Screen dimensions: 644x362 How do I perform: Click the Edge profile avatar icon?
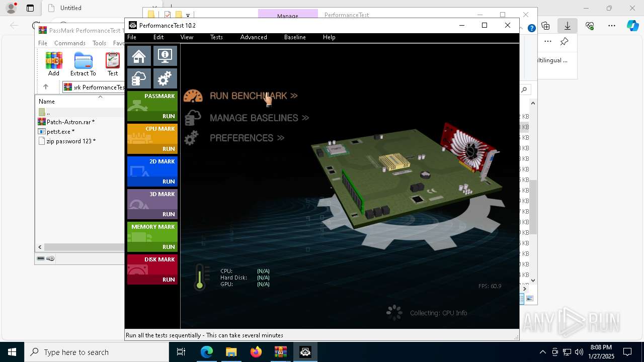[11, 8]
